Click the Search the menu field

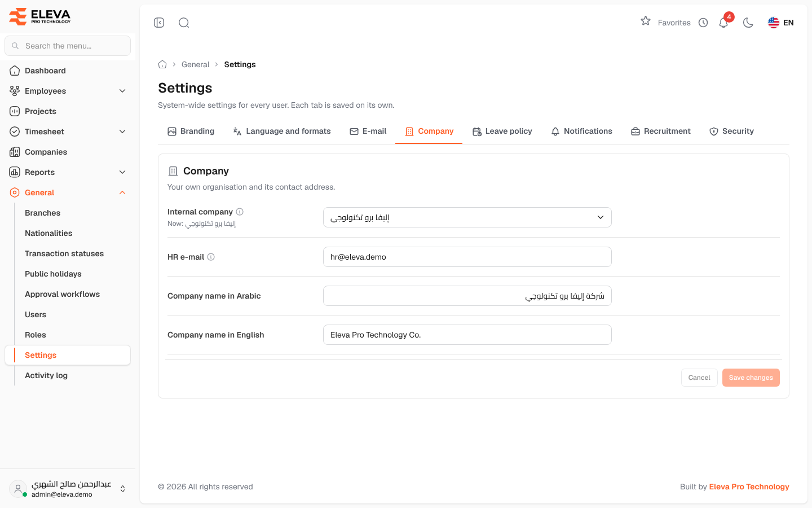click(x=68, y=46)
